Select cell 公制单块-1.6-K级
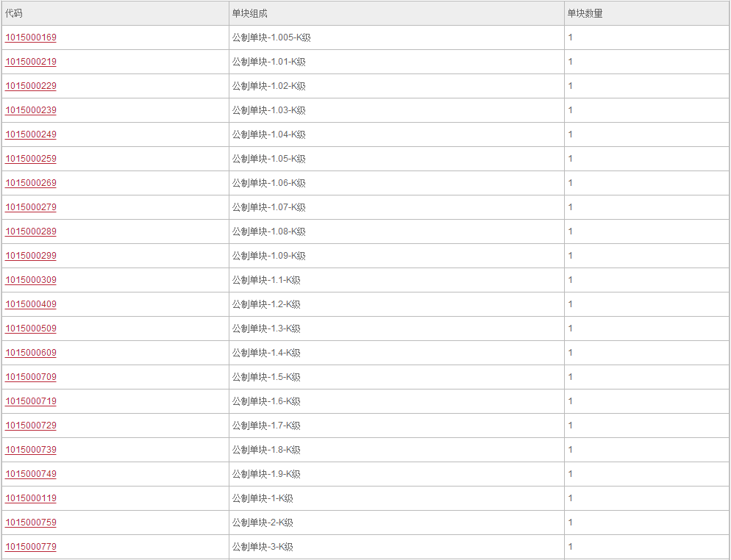The width and height of the screenshot is (731, 560). (x=396, y=401)
